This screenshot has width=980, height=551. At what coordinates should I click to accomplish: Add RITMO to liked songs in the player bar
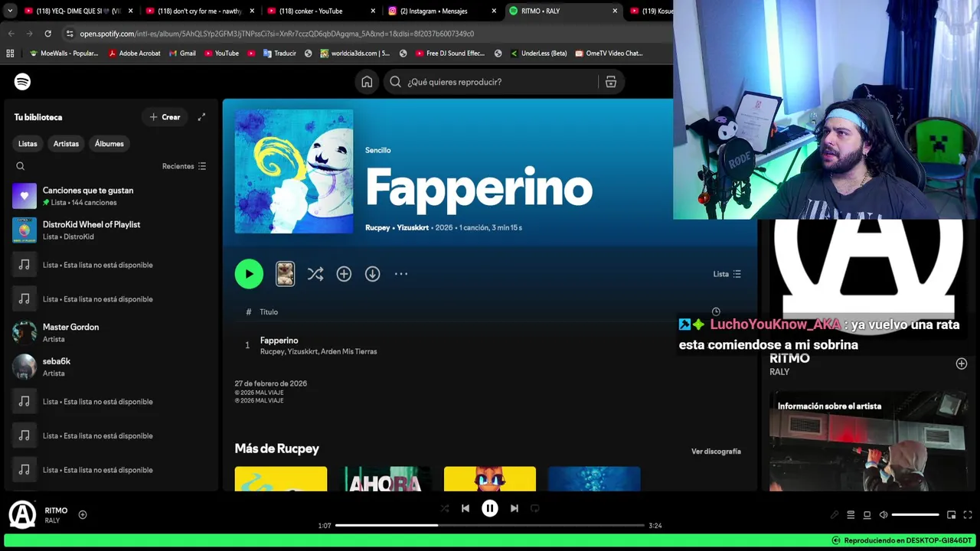coord(83,515)
